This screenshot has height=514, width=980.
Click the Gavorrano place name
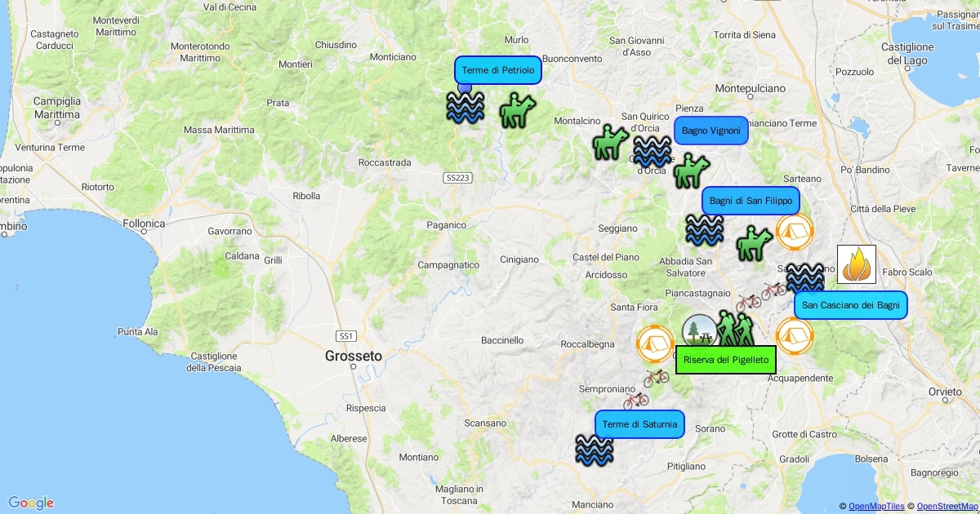pyautogui.click(x=229, y=232)
